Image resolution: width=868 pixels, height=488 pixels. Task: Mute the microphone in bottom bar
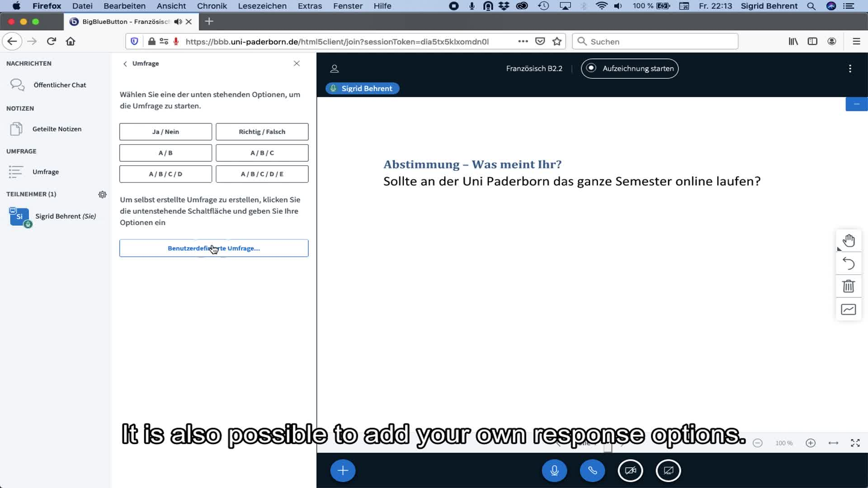pos(554,470)
